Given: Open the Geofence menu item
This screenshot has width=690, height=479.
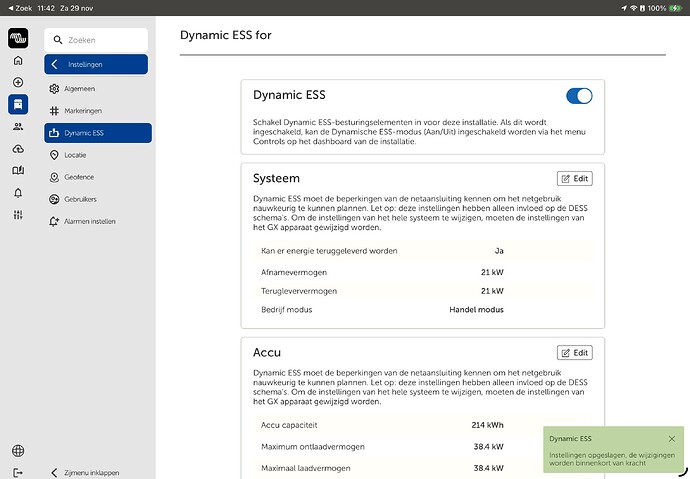Looking at the screenshot, I should tap(98, 177).
